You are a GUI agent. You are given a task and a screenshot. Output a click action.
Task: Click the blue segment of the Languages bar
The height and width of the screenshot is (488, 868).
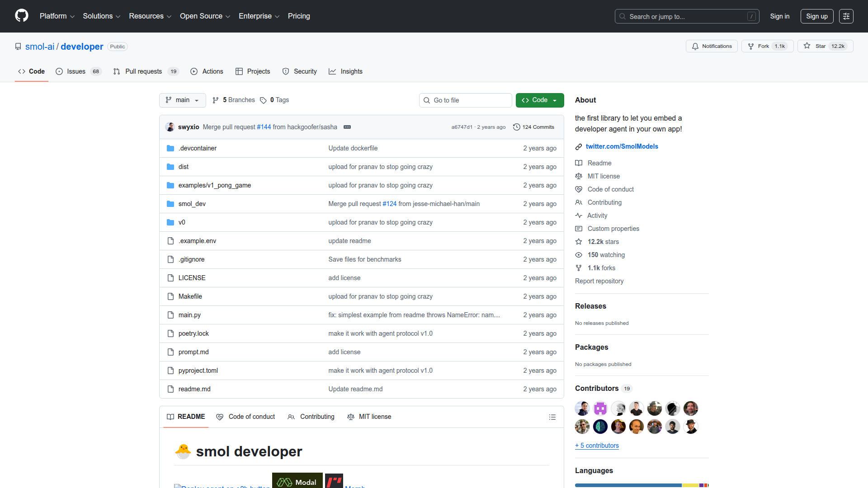[628, 485]
